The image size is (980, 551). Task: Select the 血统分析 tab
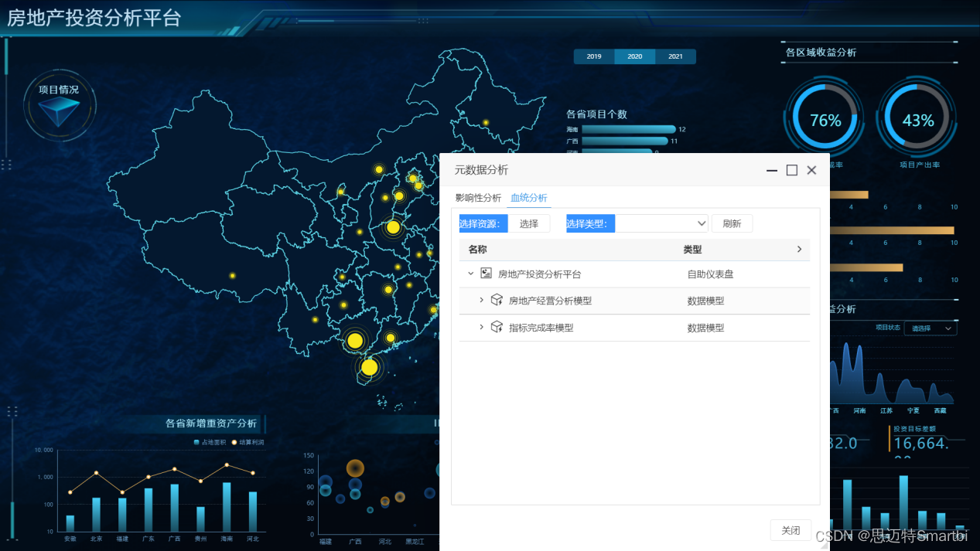point(528,198)
